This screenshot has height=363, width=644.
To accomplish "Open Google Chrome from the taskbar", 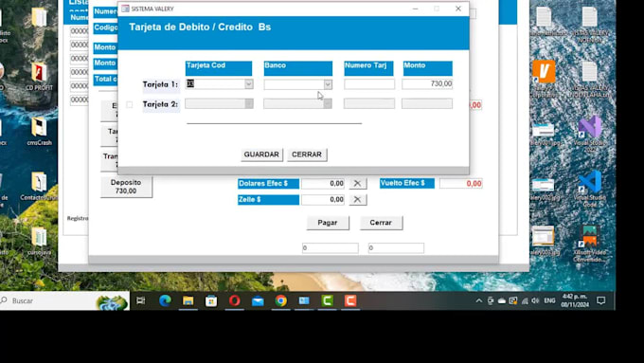I will tap(281, 300).
